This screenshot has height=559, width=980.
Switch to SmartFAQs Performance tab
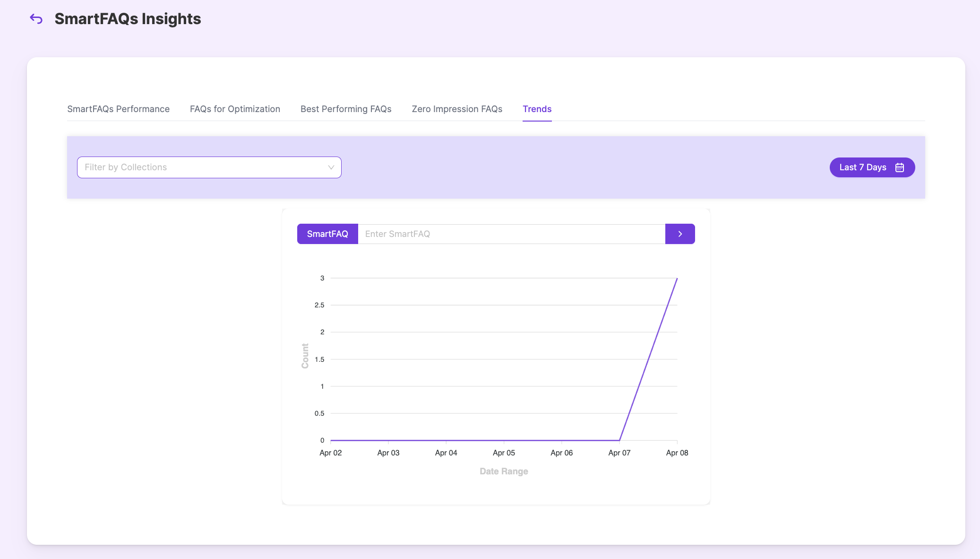[118, 109]
